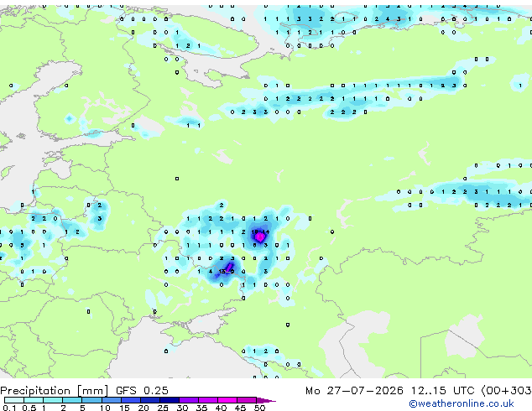Click the 0.1–0.5 mm legend color box

tap(14, 400)
